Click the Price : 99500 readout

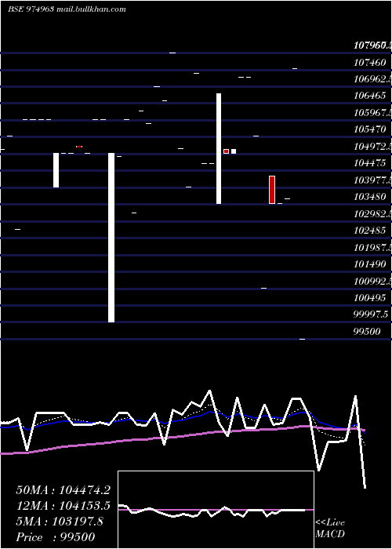pos(56,536)
